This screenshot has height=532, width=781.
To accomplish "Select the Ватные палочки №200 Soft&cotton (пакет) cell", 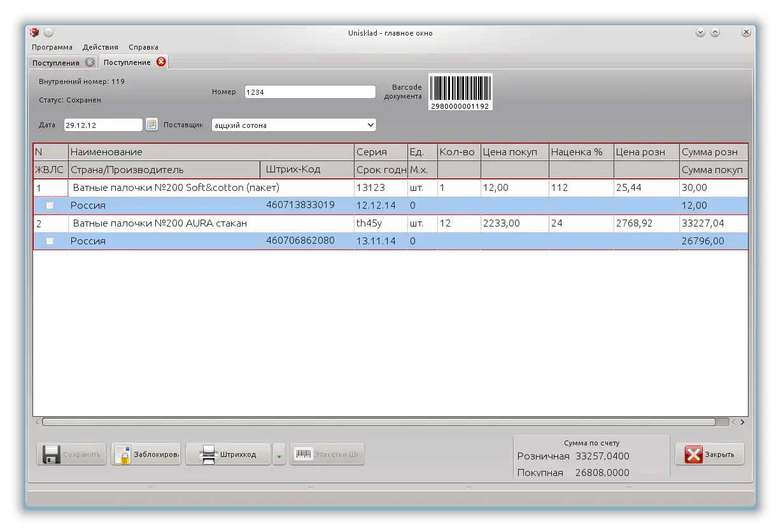I will click(211, 188).
